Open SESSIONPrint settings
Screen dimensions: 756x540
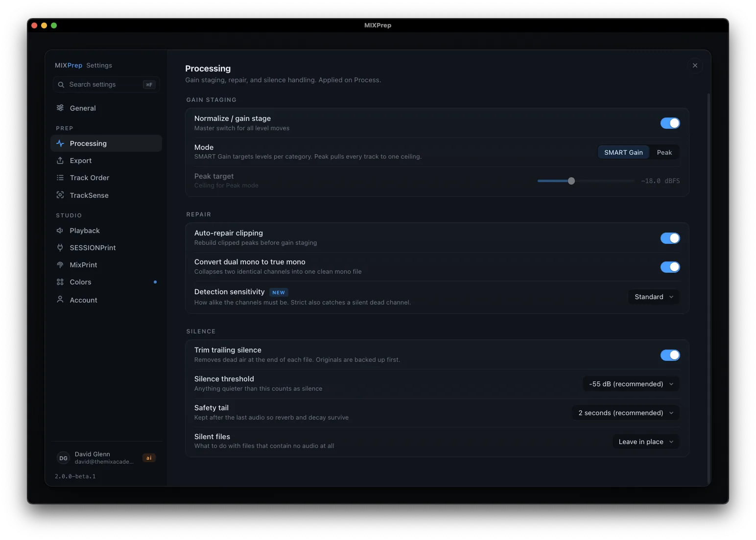click(106, 248)
